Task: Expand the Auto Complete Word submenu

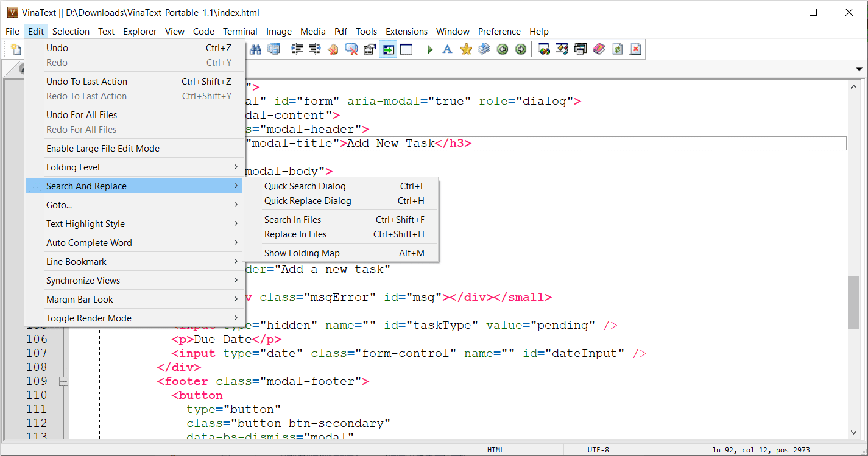Action: [x=135, y=242]
